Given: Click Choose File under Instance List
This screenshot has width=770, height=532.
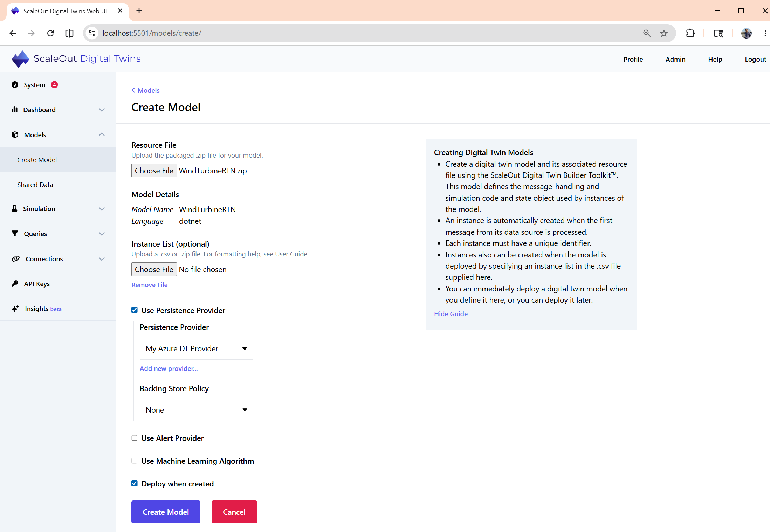Looking at the screenshot, I should (x=154, y=269).
